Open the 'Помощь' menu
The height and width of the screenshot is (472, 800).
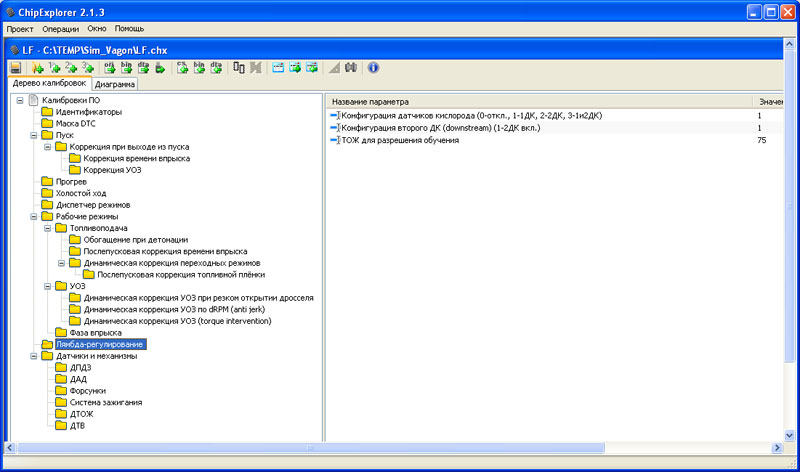coord(130,29)
